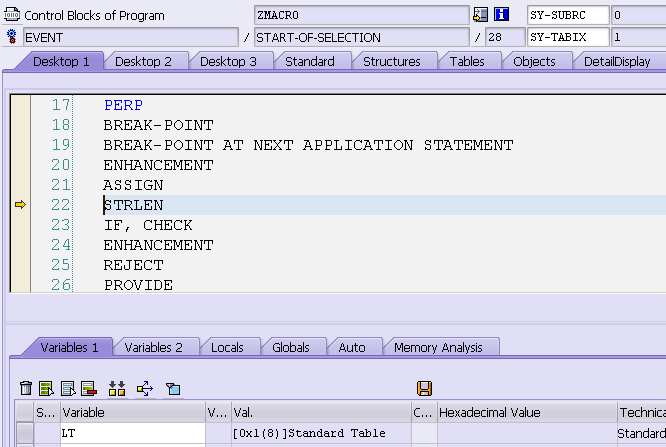Click the Variable column header
Viewport: 666px width, 447px height.
(x=133, y=412)
